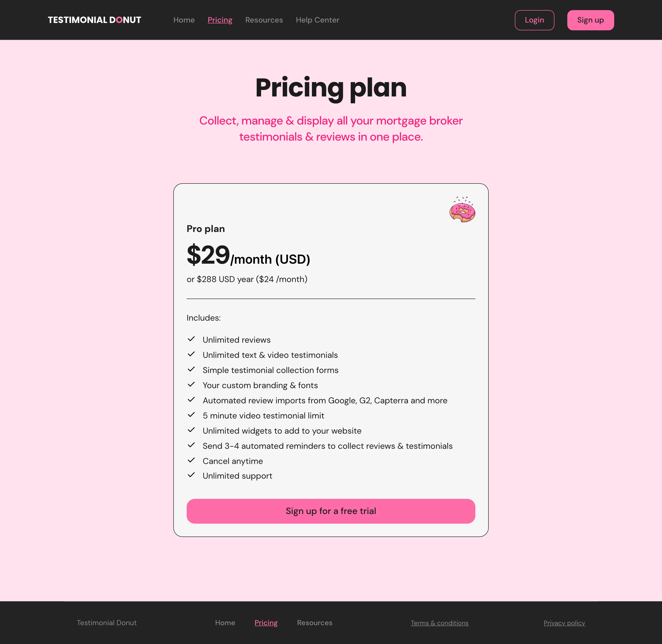
Task: Click checkmark next to Your custom branding & fonts
Action: [x=191, y=384]
